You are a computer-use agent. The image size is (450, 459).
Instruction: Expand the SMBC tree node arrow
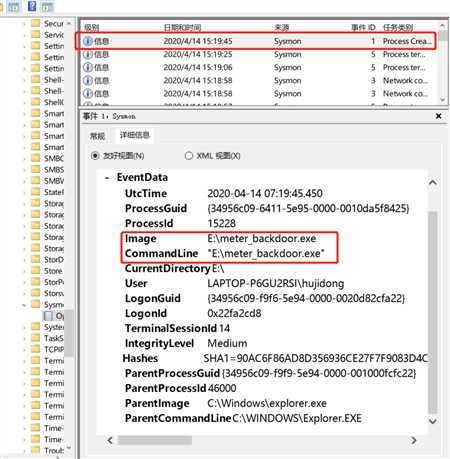click(24, 158)
